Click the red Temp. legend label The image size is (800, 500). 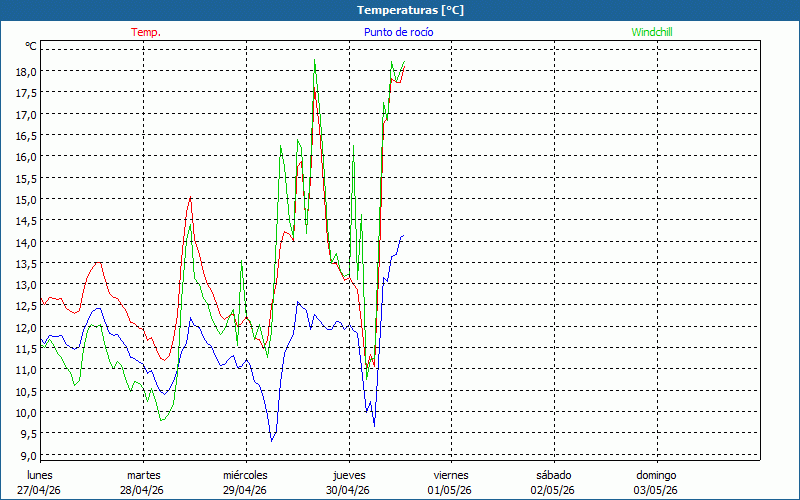click(x=146, y=32)
